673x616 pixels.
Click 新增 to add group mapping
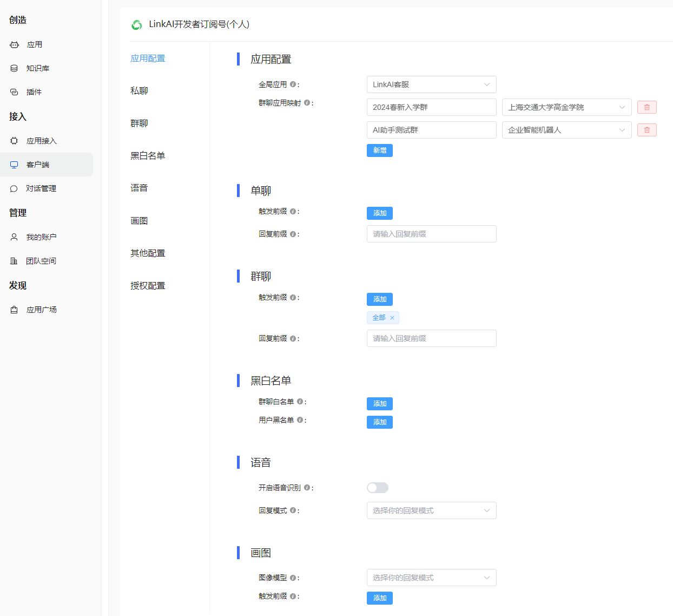[380, 150]
